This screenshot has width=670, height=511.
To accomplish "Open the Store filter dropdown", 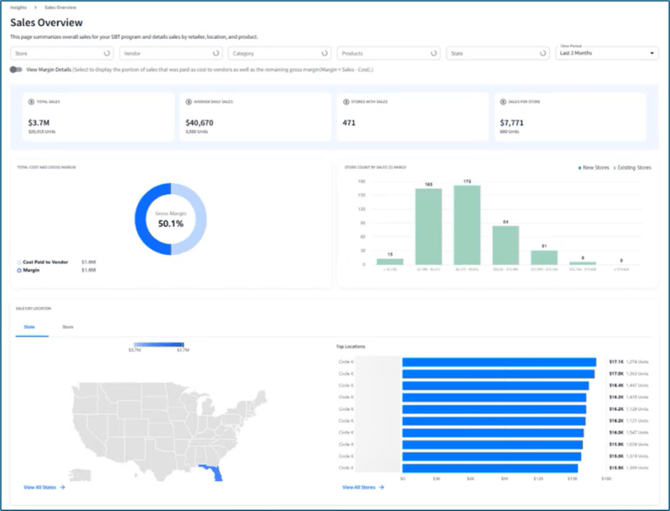I will [x=62, y=53].
